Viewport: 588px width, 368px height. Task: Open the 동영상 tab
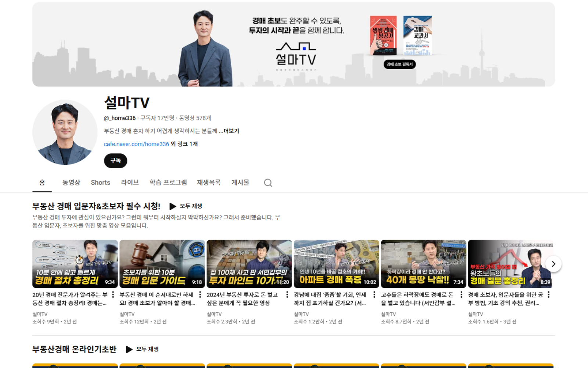(71, 183)
